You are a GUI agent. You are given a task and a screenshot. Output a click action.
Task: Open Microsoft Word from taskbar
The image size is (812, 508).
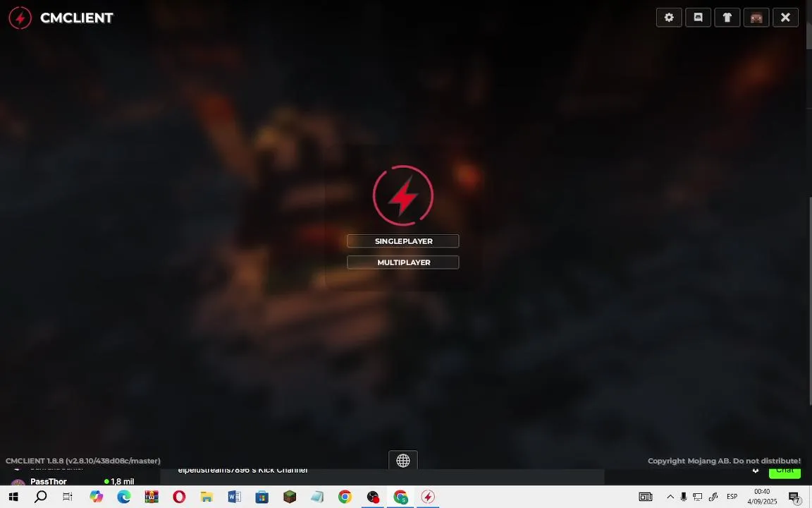(x=234, y=497)
